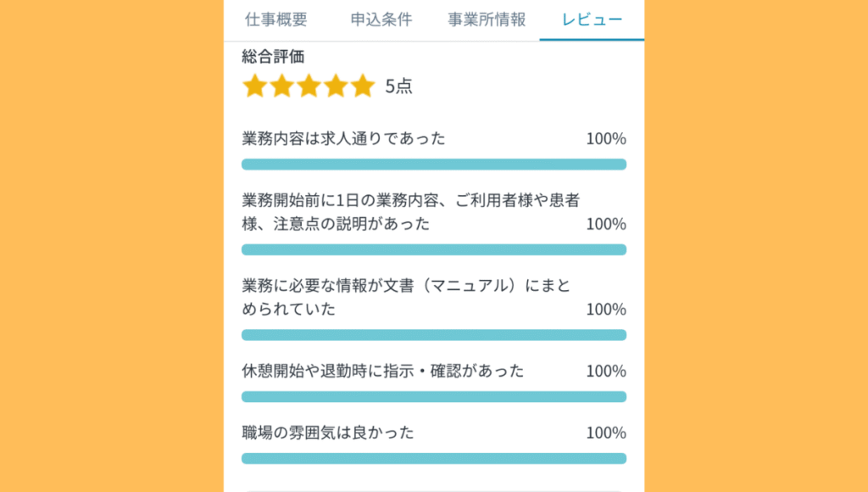Viewport: 868px width, 492px height.
Task: Click the fourth rating star
Action: click(x=336, y=86)
